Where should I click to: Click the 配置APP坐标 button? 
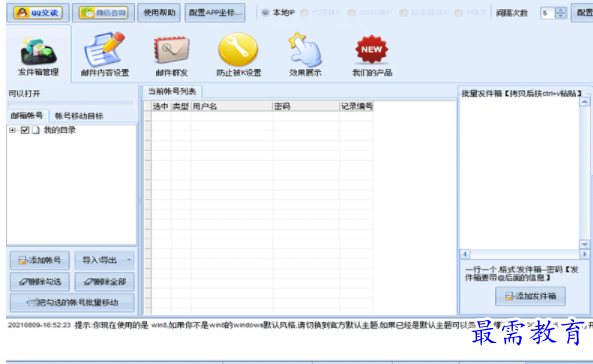(x=215, y=13)
